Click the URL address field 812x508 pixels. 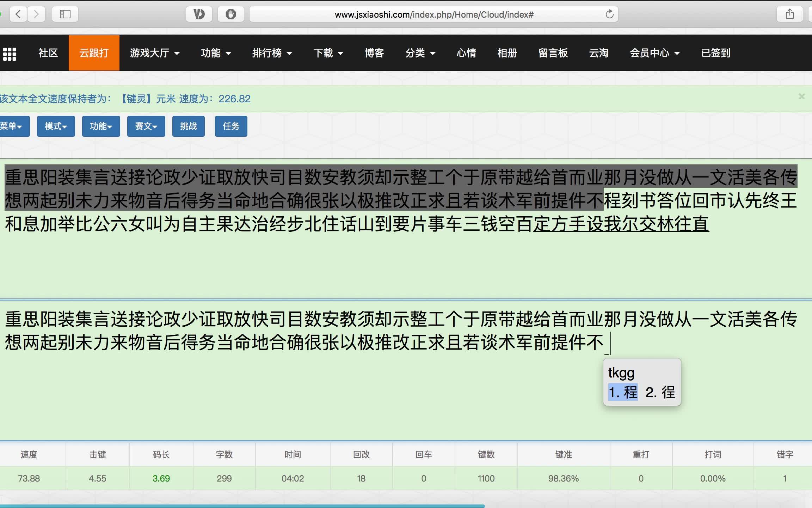(x=434, y=14)
